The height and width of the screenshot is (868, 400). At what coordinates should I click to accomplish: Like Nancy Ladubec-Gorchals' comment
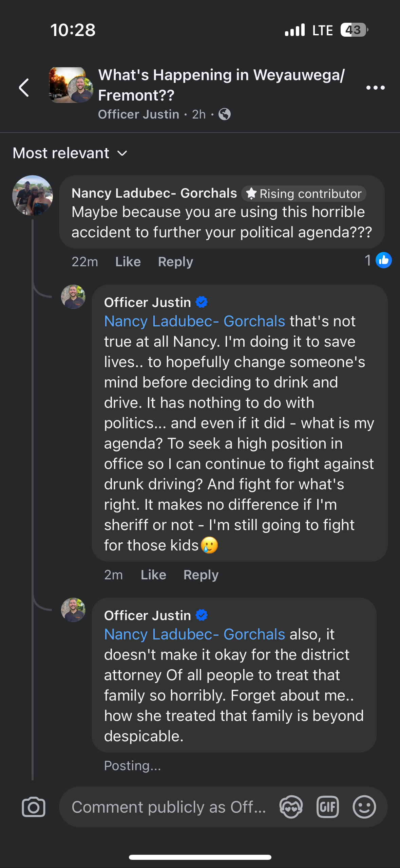coord(128,262)
